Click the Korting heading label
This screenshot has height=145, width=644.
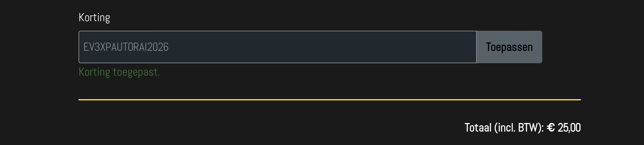(94, 18)
